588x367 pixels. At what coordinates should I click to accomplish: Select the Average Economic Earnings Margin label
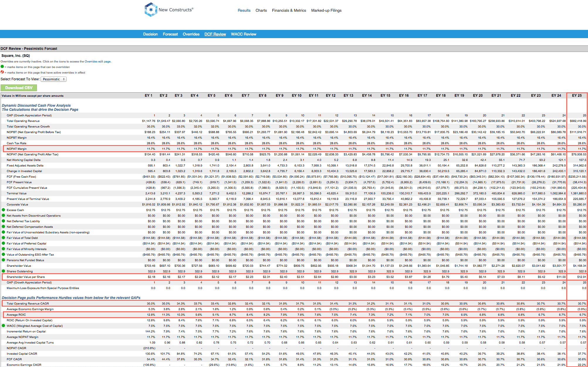(x=30, y=309)
